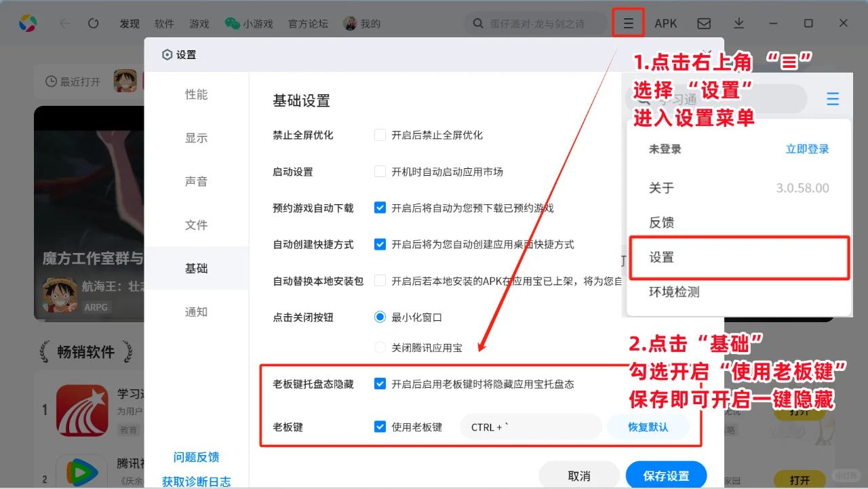Enable the 预约游戏自动下载 checkbox
This screenshot has width=868, height=489.
point(380,208)
